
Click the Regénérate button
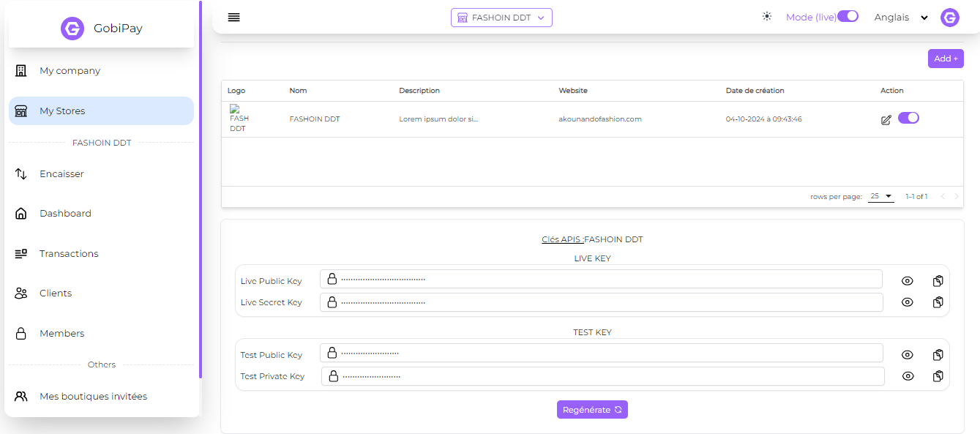pyautogui.click(x=592, y=410)
